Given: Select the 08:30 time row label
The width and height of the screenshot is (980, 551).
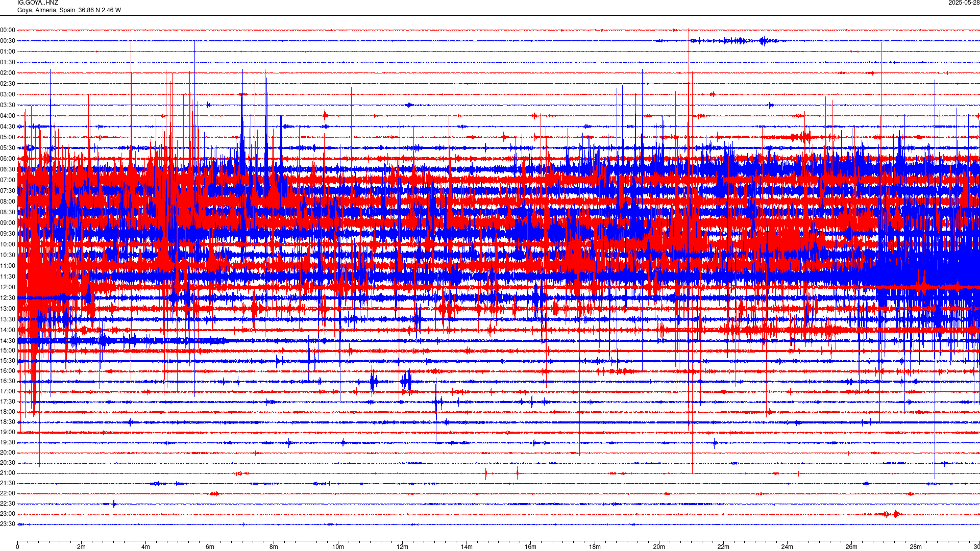Looking at the screenshot, I should coord(8,212).
